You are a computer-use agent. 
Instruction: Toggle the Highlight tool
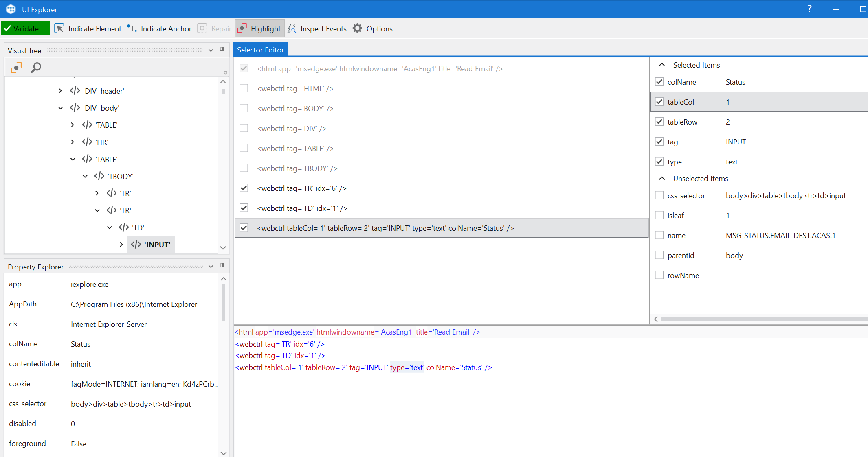(259, 28)
